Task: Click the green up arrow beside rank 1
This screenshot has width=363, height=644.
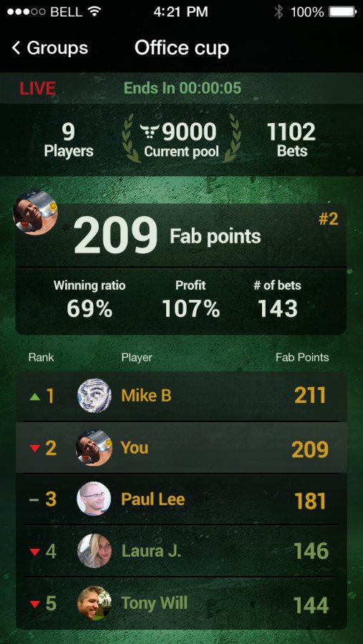Action: (x=35, y=396)
